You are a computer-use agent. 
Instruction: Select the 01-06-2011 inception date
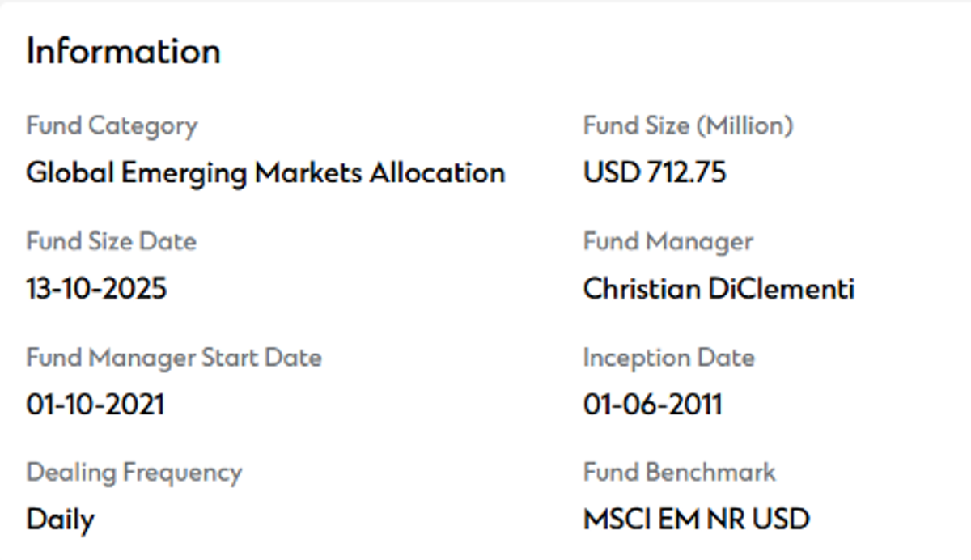click(x=652, y=404)
